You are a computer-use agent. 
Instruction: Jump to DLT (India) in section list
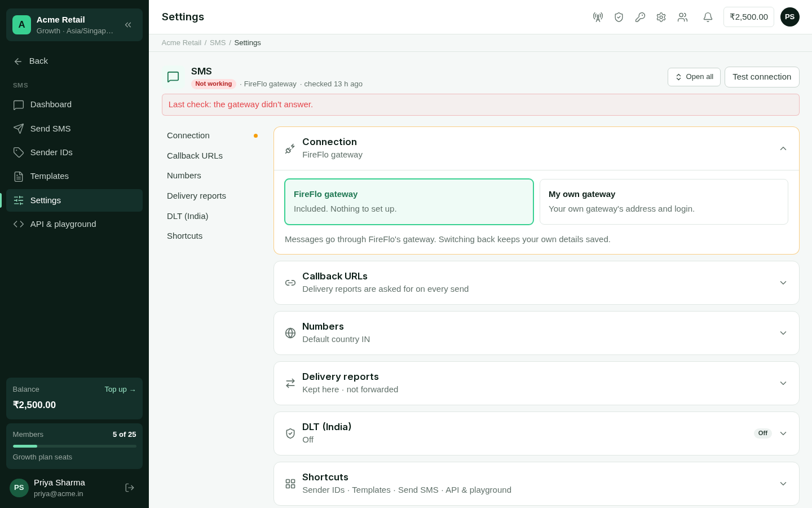coord(212,216)
